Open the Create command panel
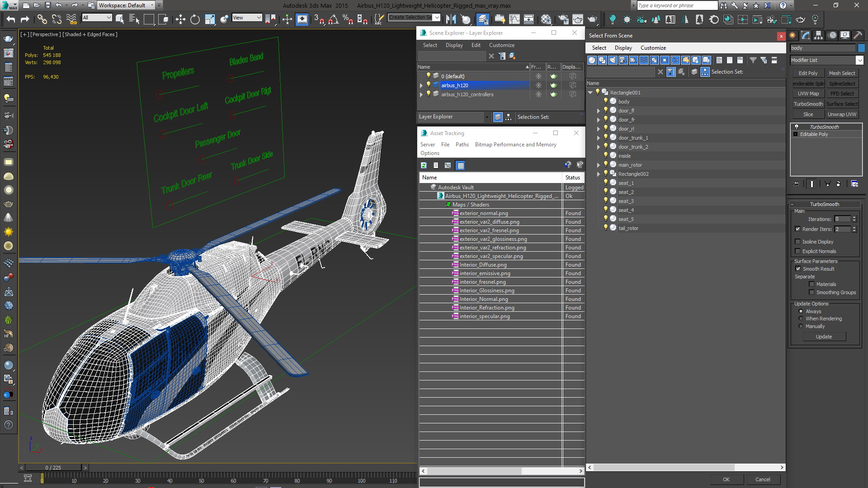868x488 pixels. (x=793, y=35)
